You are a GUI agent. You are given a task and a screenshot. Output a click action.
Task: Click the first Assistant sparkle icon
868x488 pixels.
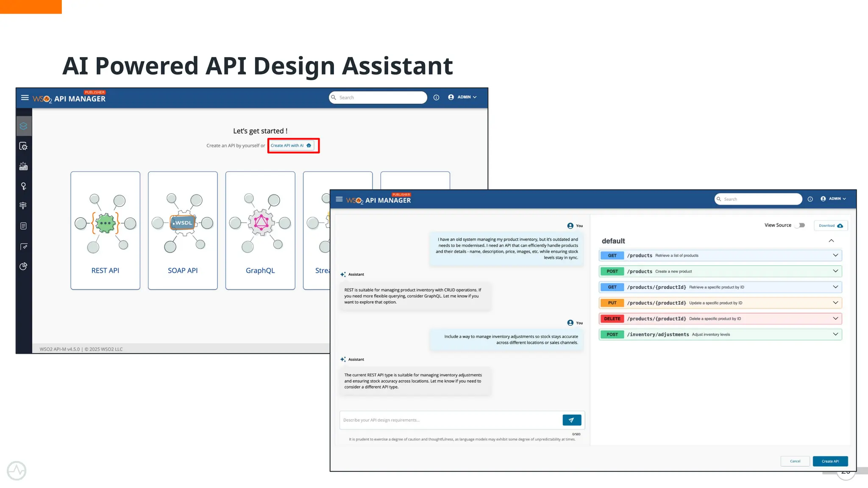[343, 274]
